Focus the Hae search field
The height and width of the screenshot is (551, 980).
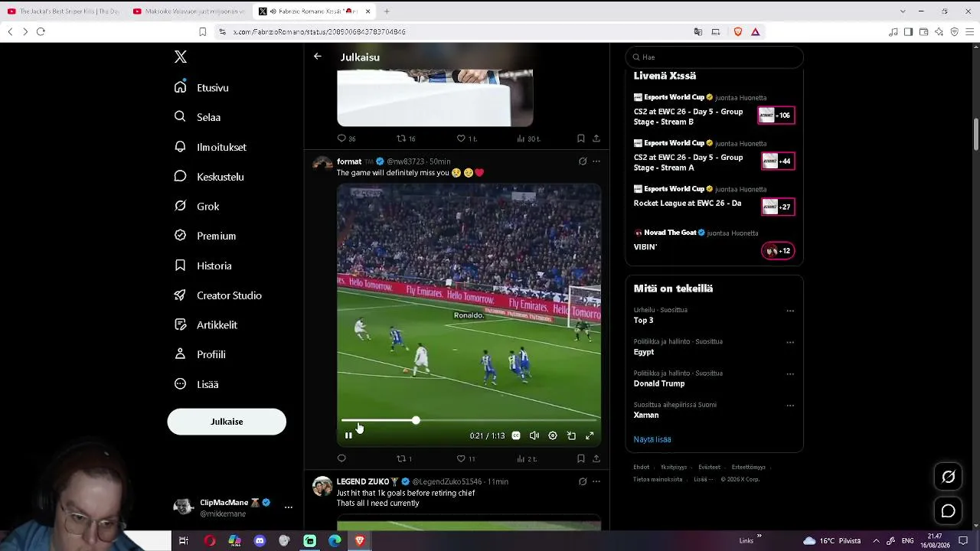(x=714, y=57)
